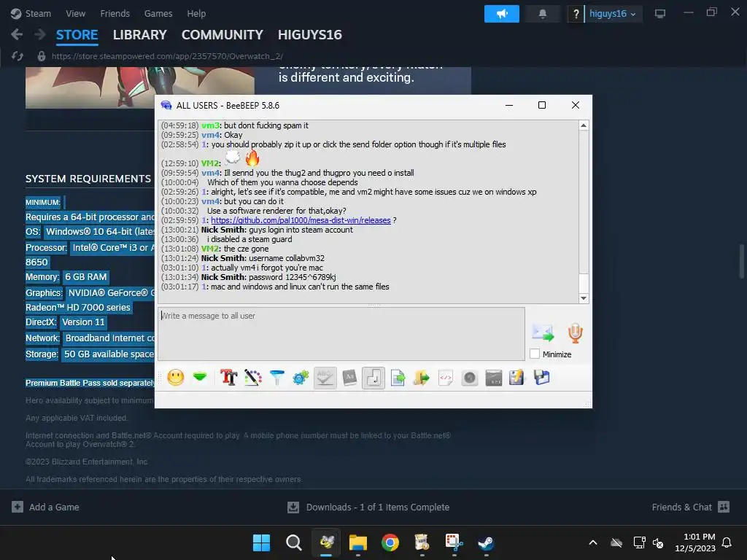
Task: Click the taskbar clock showing 1:01 PM
Action: coord(694,542)
